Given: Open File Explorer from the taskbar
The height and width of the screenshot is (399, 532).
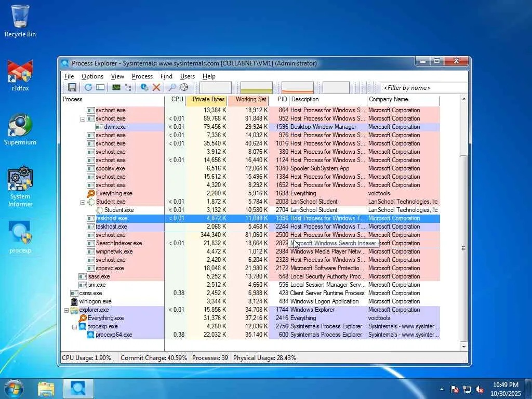Looking at the screenshot, I should tap(46, 389).
